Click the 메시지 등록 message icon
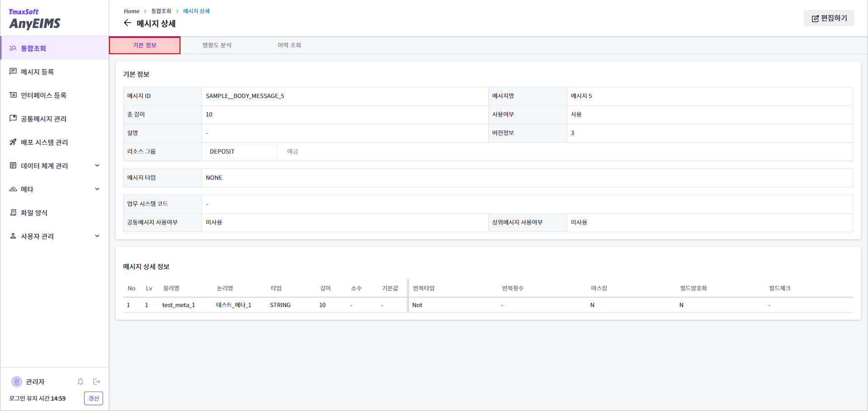This screenshot has width=868, height=411. pyautogui.click(x=13, y=71)
